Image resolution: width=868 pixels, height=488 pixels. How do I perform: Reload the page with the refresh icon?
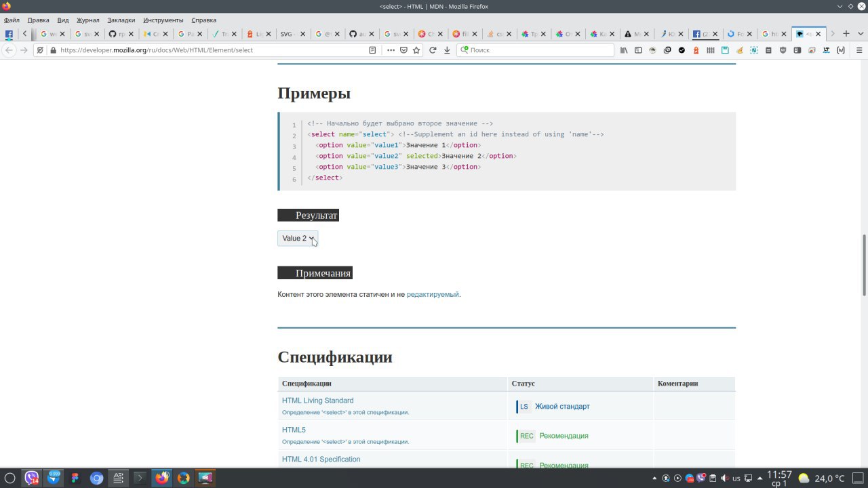coord(432,50)
